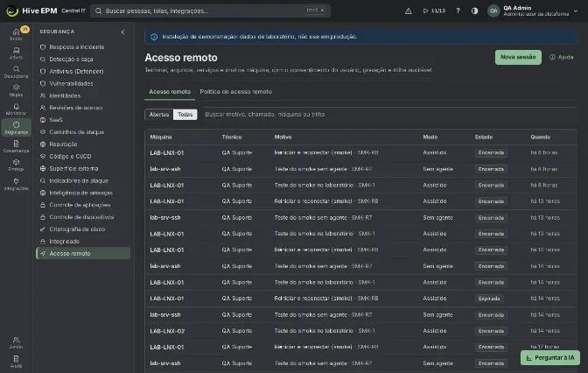
Task: Open Controle de aplicações
Action: [82, 205]
